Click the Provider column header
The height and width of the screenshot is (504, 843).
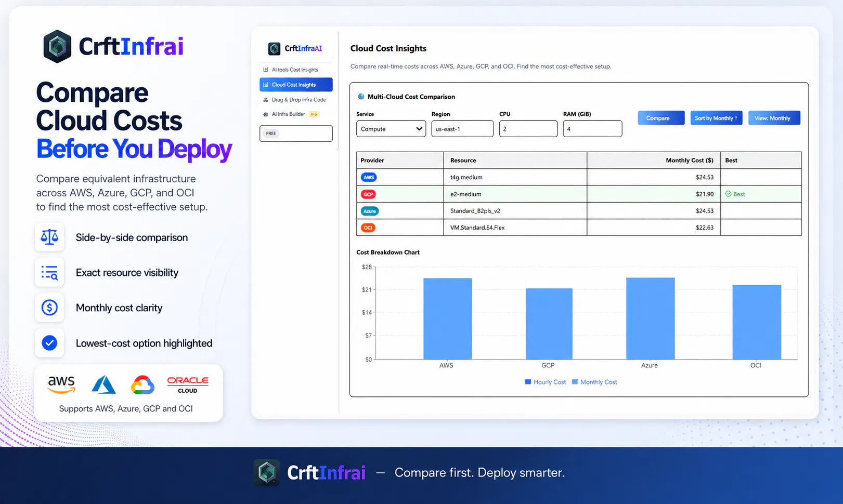[x=400, y=160]
